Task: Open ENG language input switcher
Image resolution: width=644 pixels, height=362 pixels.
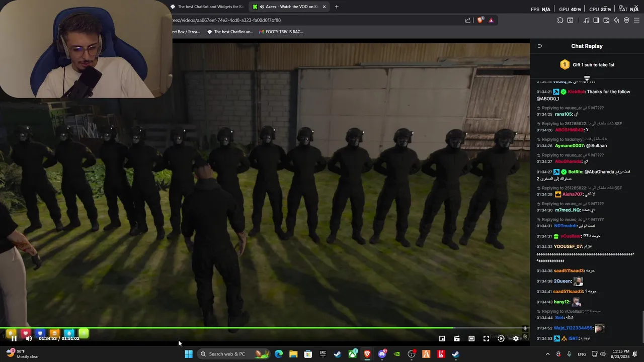Action: pos(582,354)
